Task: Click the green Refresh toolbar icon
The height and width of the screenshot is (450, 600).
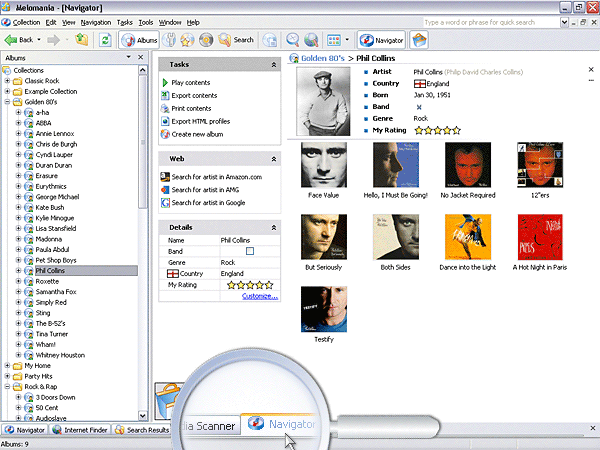Action: click(x=104, y=40)
